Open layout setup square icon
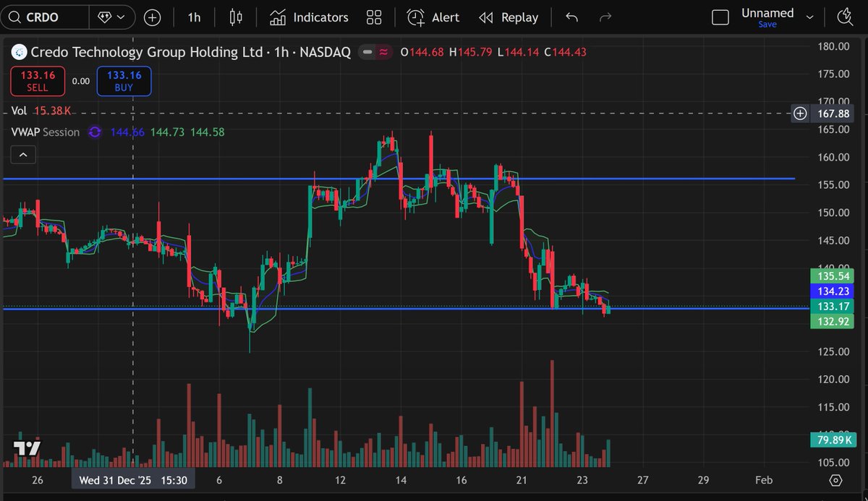 tap(720, 17)
